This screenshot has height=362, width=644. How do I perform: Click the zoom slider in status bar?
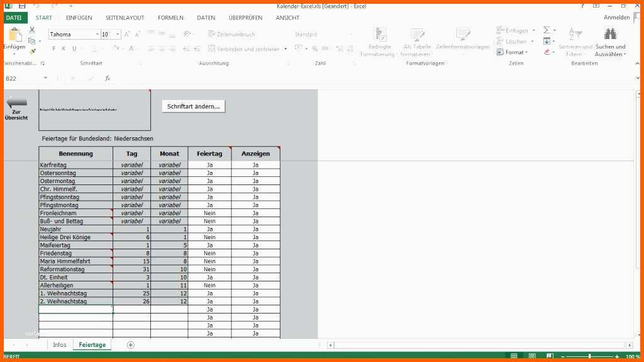tap(589, 356)
